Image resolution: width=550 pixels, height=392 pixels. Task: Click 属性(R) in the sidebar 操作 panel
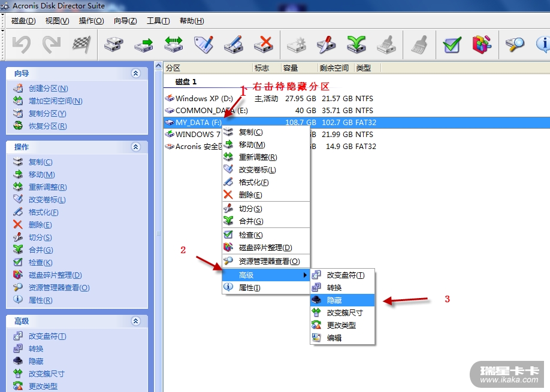tap(40, 300)
